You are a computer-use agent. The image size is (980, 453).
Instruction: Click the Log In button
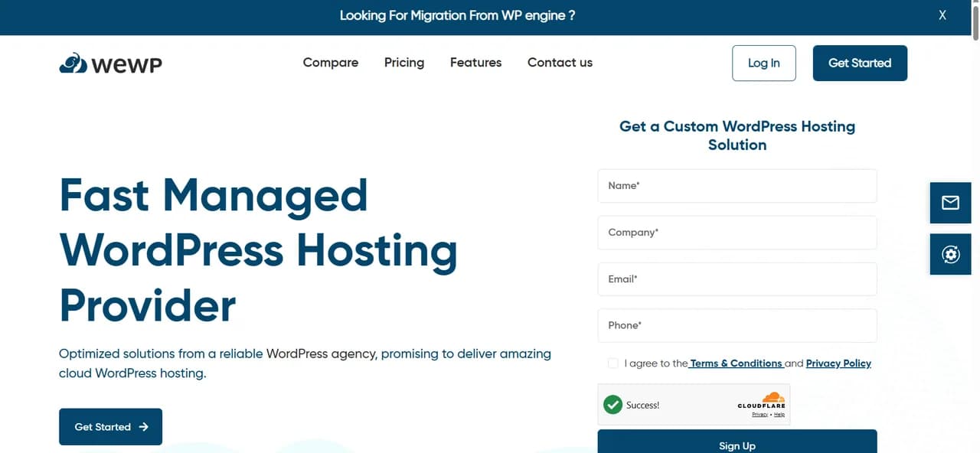click(763, 63)
